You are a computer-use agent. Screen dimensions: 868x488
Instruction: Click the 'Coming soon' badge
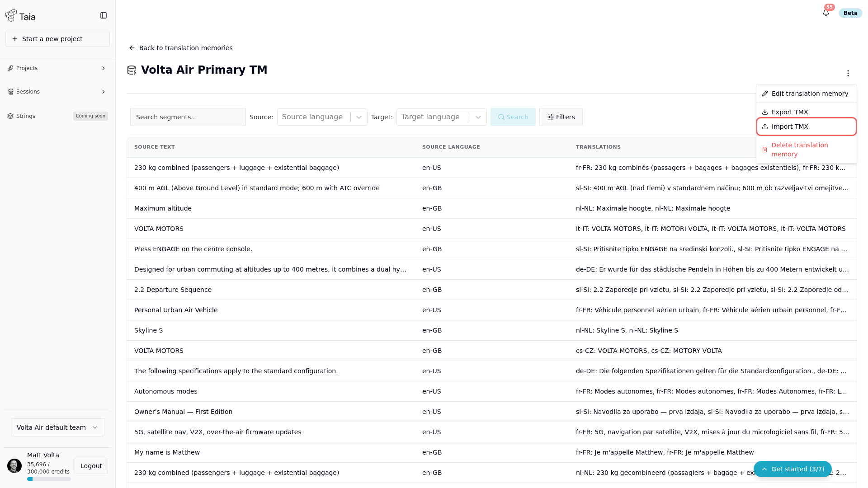click(90, 116)
